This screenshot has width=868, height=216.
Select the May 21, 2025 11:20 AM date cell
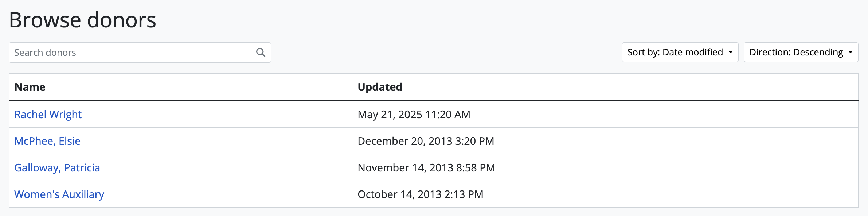[x=414, y=115]
